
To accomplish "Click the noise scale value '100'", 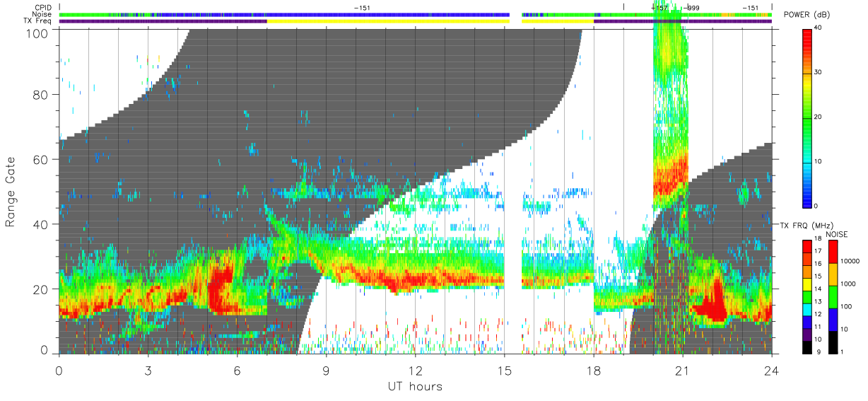I will point(846,306).
